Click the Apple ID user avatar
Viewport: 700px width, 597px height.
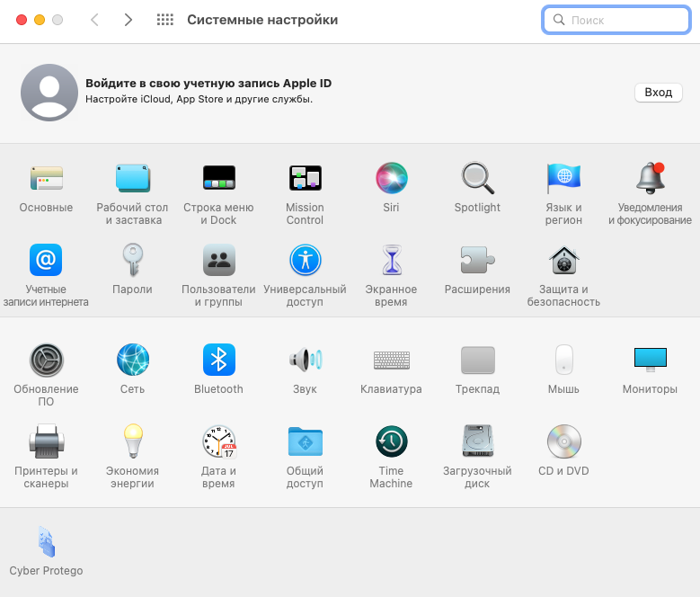click(x=49, y=93)
